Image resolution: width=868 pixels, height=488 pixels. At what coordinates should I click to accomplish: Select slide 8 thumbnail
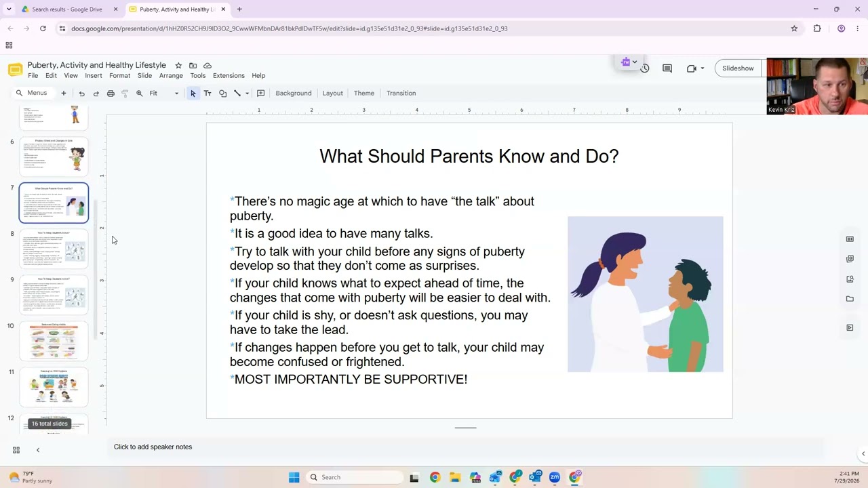tap(54, 249)
